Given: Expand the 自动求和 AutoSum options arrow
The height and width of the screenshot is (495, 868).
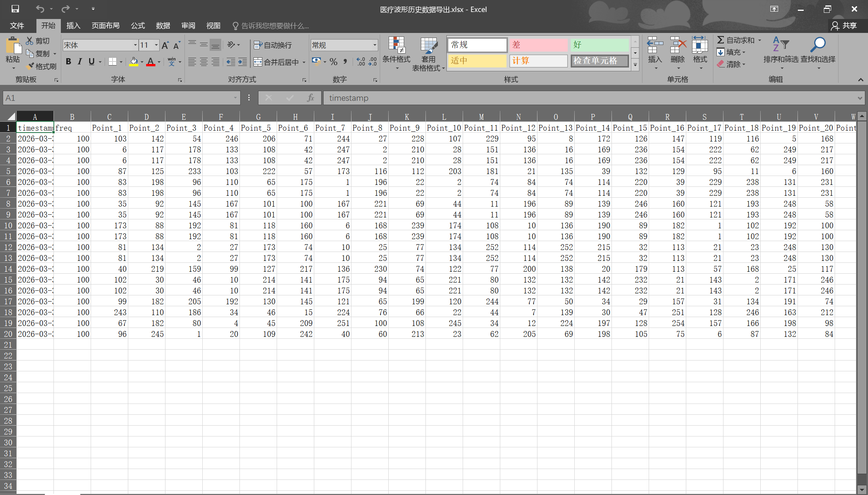Looking at the screenshot, I should [x=760, y=40].
